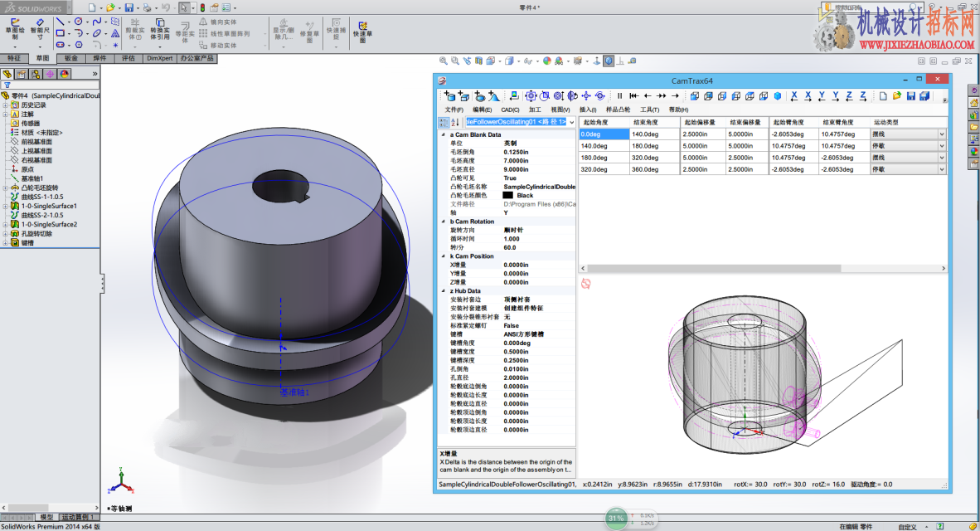
Task: Select the SolidWorks ellipse sketch tool
Action: (96, 33)
